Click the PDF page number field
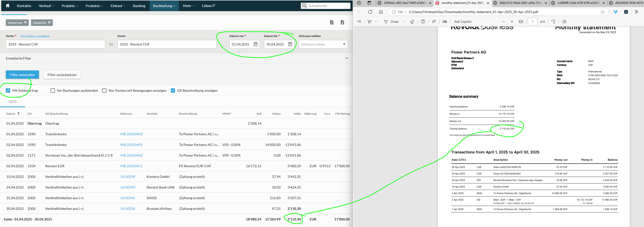 pyautogui.click(x=532, y=22)
